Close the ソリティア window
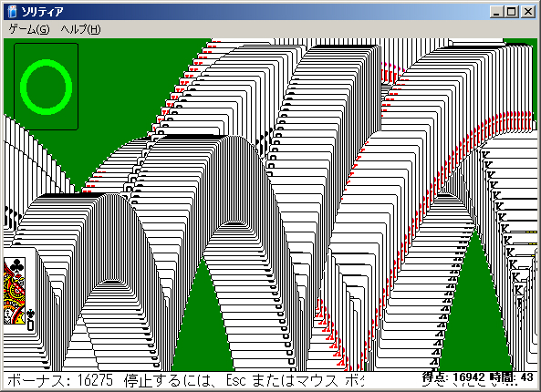 [x=528, y=12]
